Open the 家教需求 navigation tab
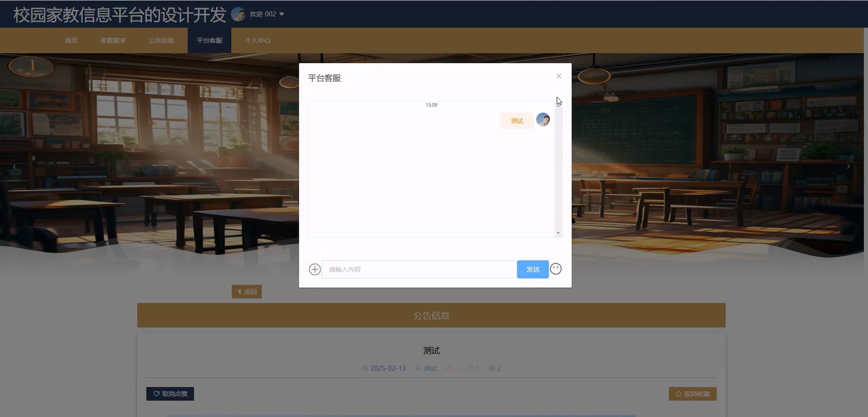868x417 pixels. click(x=113, y=41)
